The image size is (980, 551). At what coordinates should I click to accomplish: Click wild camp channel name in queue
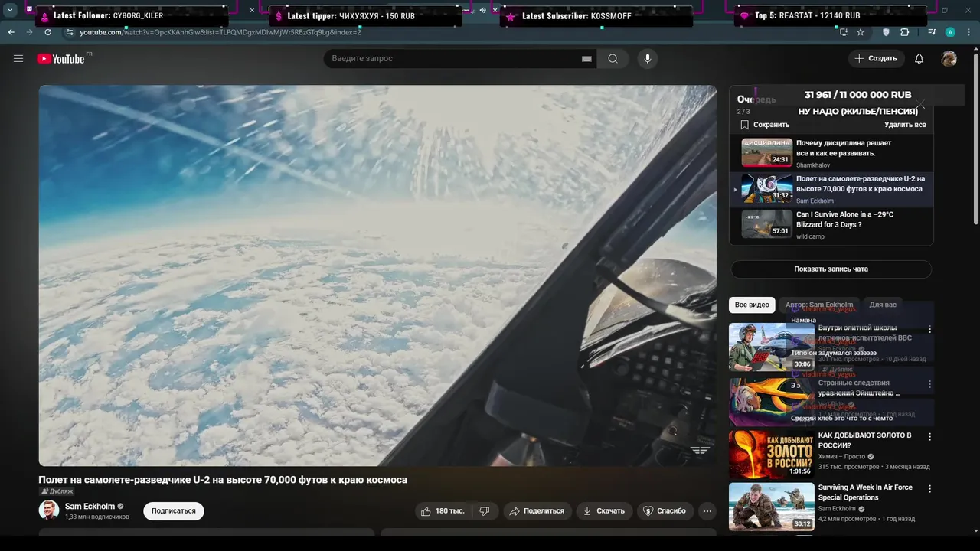(x=810, y=236)
